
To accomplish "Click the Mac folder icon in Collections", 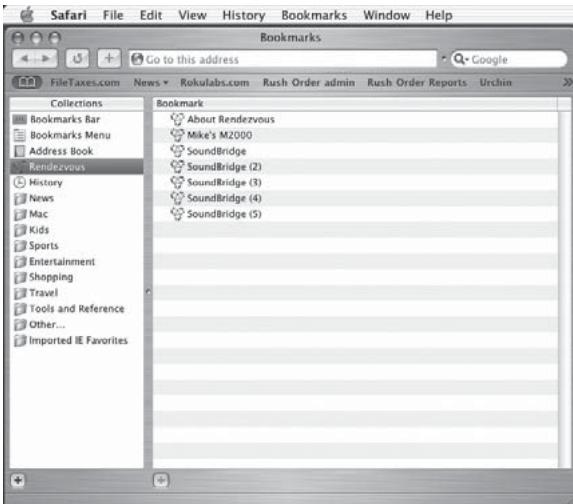I will 20,214.
